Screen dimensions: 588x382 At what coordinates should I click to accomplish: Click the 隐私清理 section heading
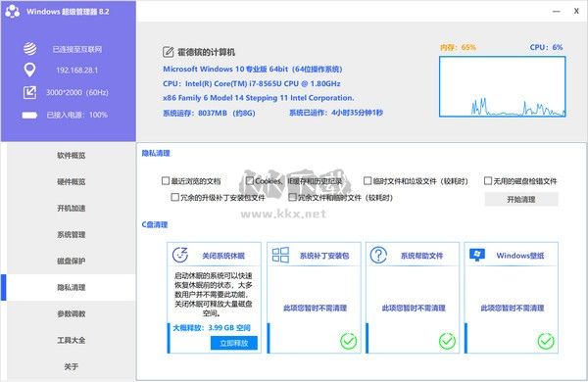click(156, 153)
